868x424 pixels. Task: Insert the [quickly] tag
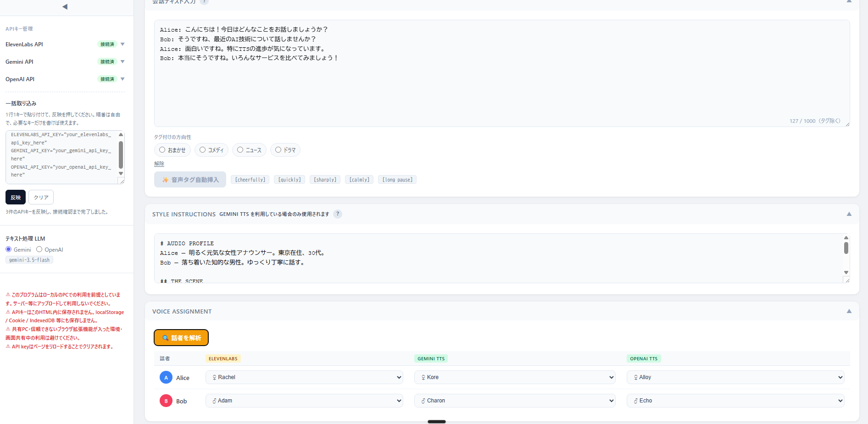pyautogui.click(x=289, y=180)
